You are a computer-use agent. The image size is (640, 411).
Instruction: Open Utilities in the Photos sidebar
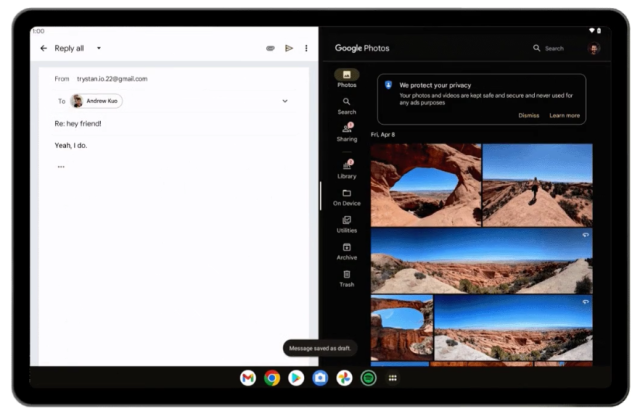pyautogui.click(x=346, y=223)
